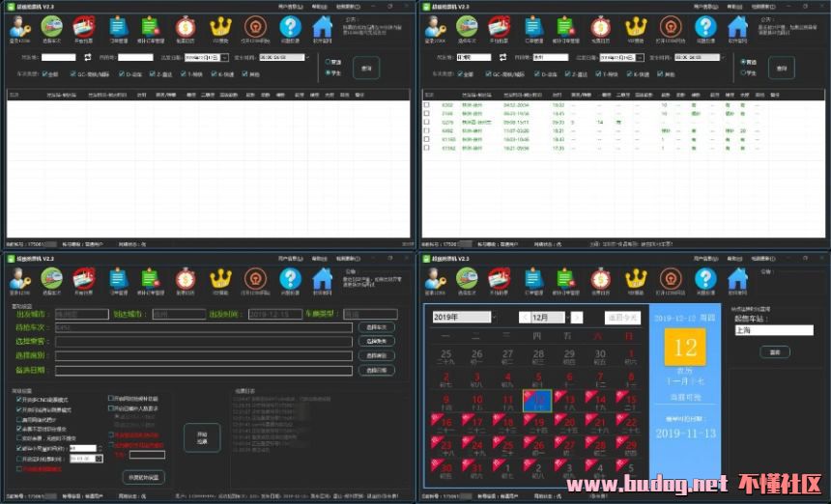The image size is (831, 504).
Task: Open login icon in train-list results window
Action: [435, 26]
